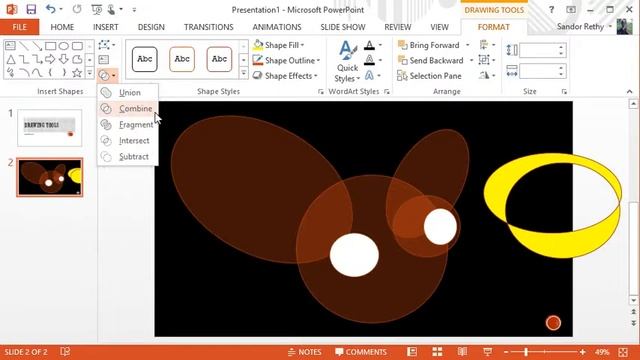Apply the second orange-outline Abc shape style
The width and height of the screenshot is (640, 360).
182,59
